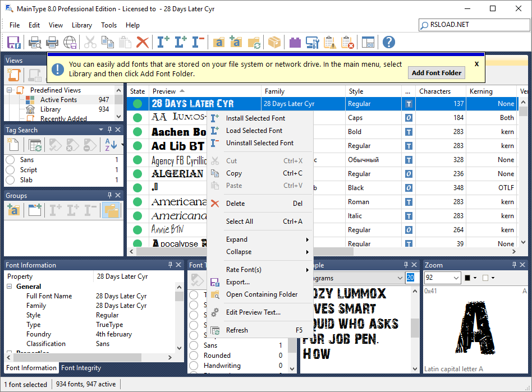This screenshot has height=392, width=532.
Task: Open the black foreground color dropdown arrow
Action: (475, 278)
